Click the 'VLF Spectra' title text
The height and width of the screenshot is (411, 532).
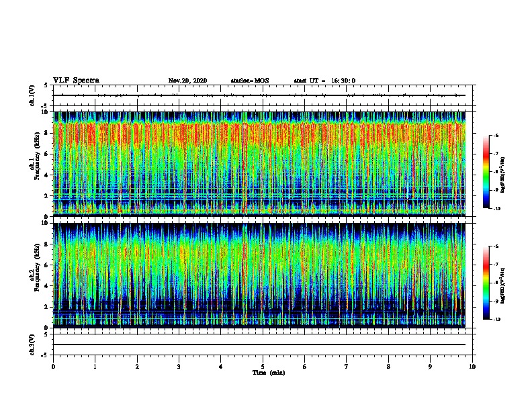click(76, 81)
